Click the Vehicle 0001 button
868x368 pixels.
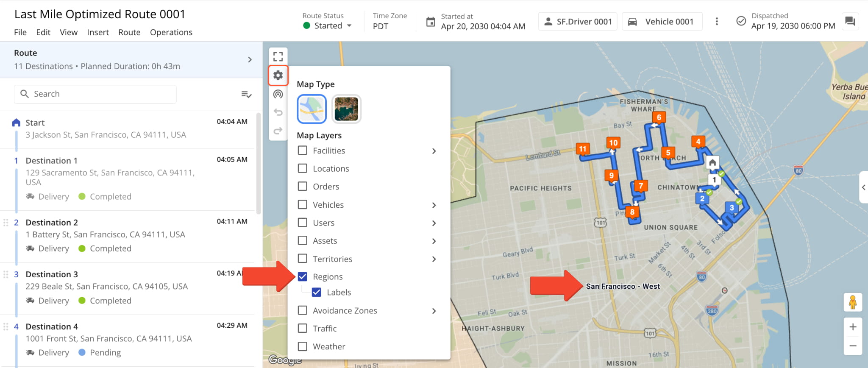tap(662, 22)
